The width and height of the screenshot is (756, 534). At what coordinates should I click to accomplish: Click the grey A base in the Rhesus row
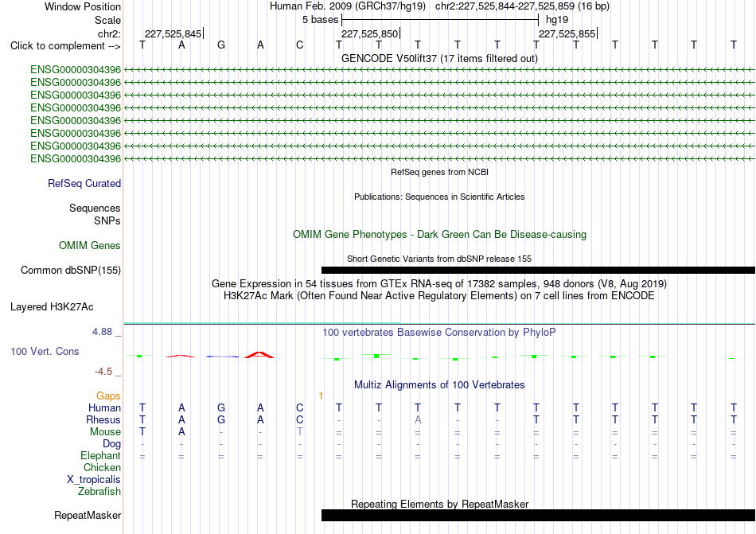coord(418,419)
